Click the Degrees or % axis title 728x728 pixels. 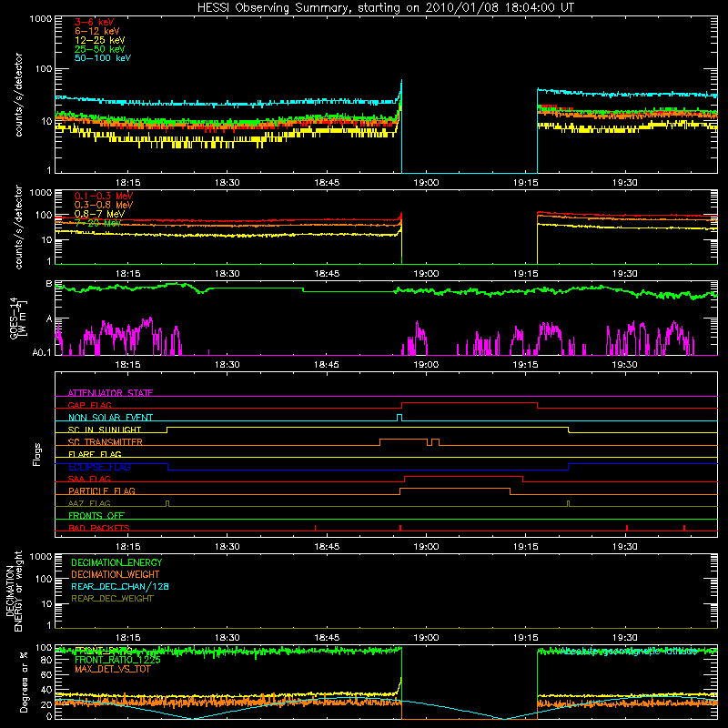point(24,682)
